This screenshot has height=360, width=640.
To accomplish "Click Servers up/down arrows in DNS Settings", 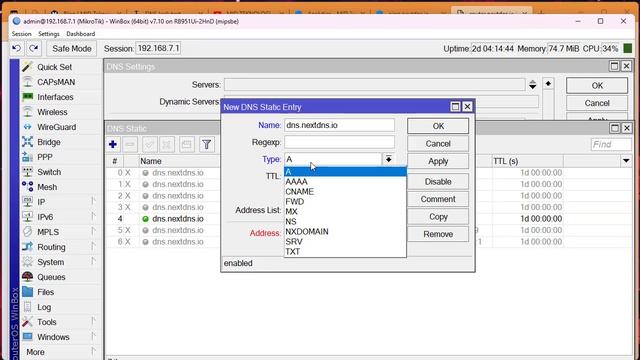I will coord(533,85).
